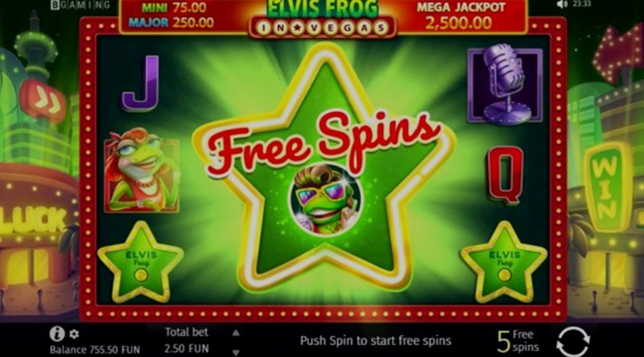Mute the game sound speaker icon

[562, 4]
